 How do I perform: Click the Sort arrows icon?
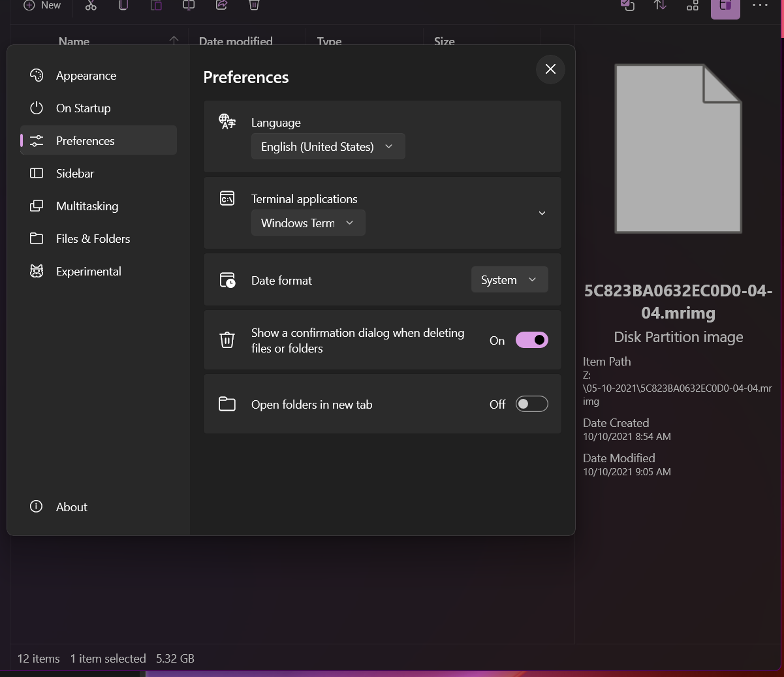(660, 5)
